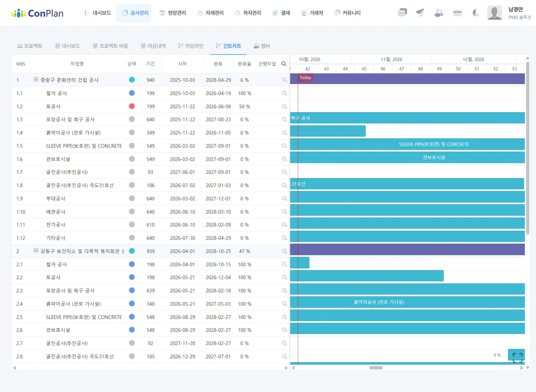536x392 pixels.
Task: Select the 관보호시설 Gantt bar in row 1.6
Action: [408, 157]
